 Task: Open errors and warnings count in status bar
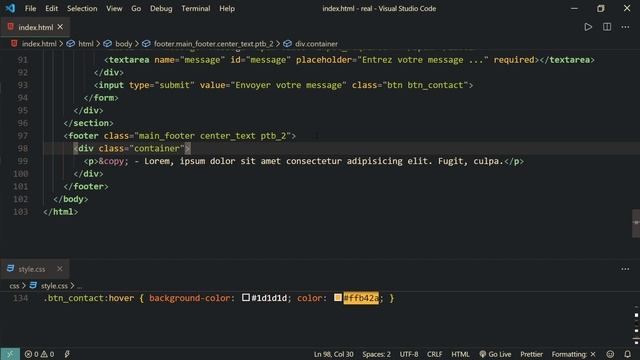(x=39, y=354)
